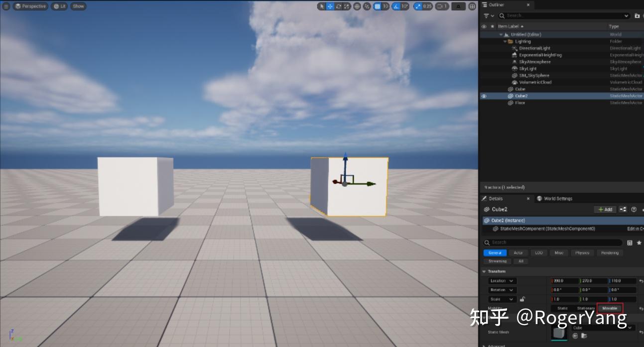
Task: Switch to the World Settings tab
Action: [x=554, y=198]
